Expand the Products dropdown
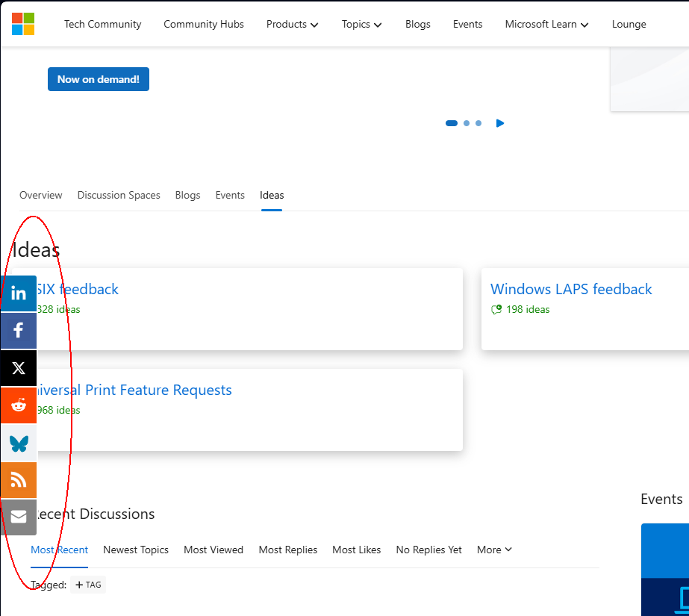The width and height of the screenshot is (689, 616). coord(292,24)
